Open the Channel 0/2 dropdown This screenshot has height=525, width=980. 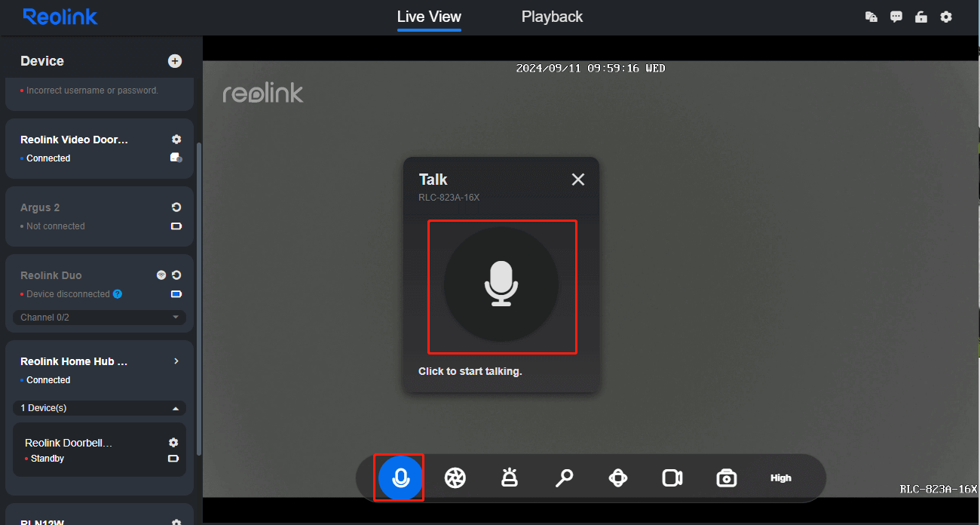click(x=100, y=318)
